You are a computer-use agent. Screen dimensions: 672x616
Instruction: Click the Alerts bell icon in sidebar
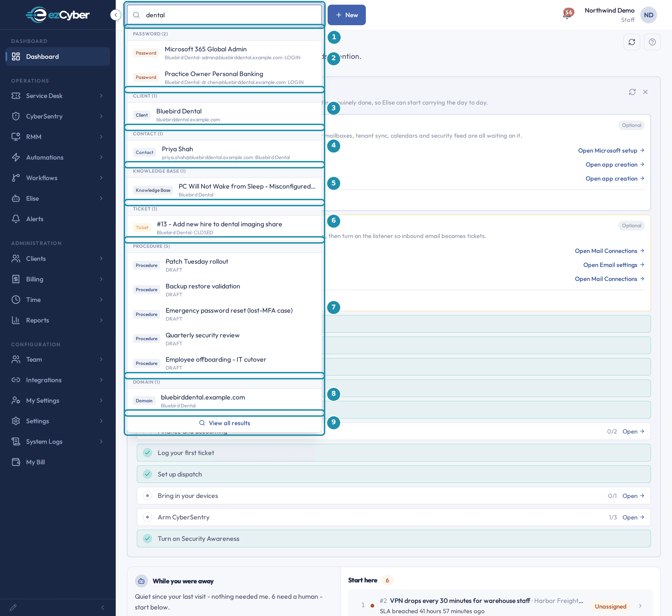click(x=16, y=219)
